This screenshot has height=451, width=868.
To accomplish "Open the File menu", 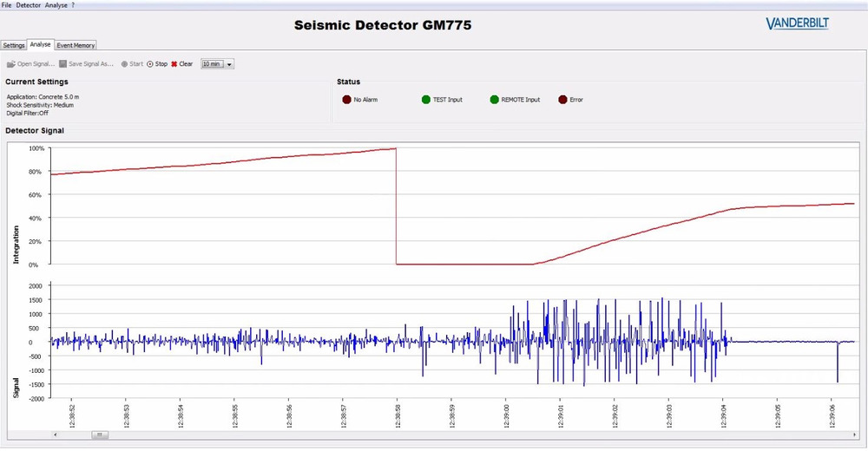I will (7, 4).
